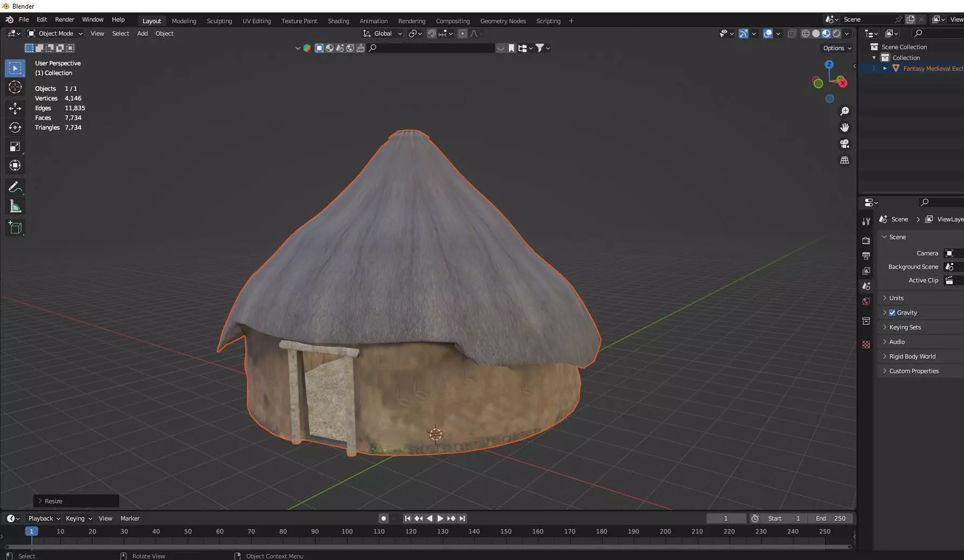Pick the Rotate tool
Viewport: 964px width, 560px height.
click(x=15, y=127)
